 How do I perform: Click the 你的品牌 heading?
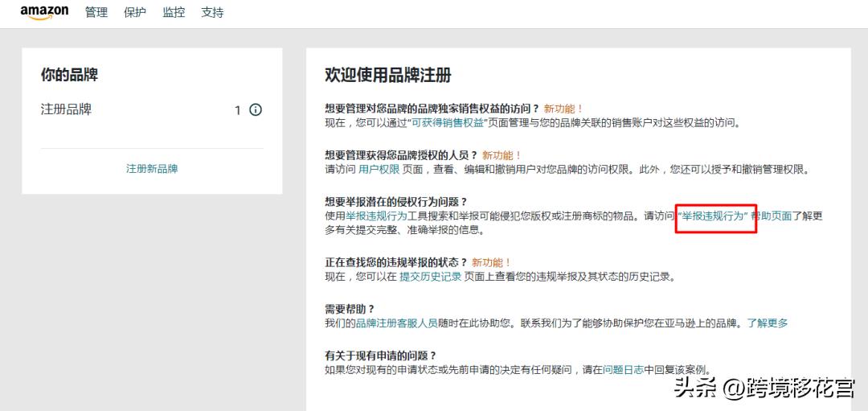click(x=69, y=76)
